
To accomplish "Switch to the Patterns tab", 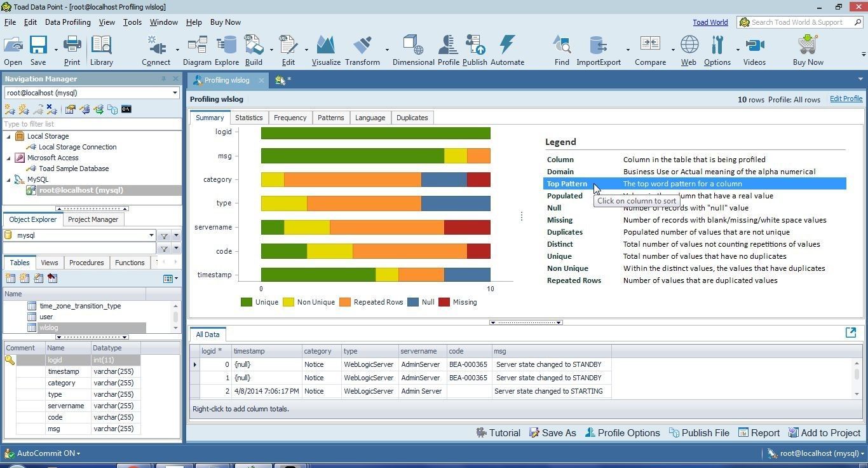I will pos(330,118).
